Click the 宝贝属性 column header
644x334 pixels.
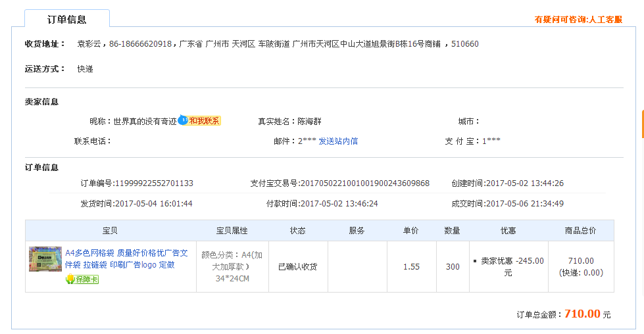coord(232,231)
